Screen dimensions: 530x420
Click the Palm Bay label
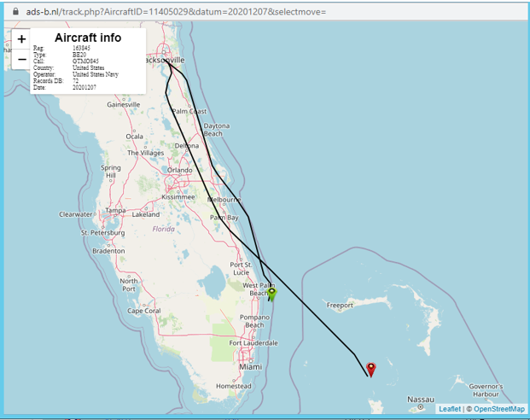coord(224,218)
